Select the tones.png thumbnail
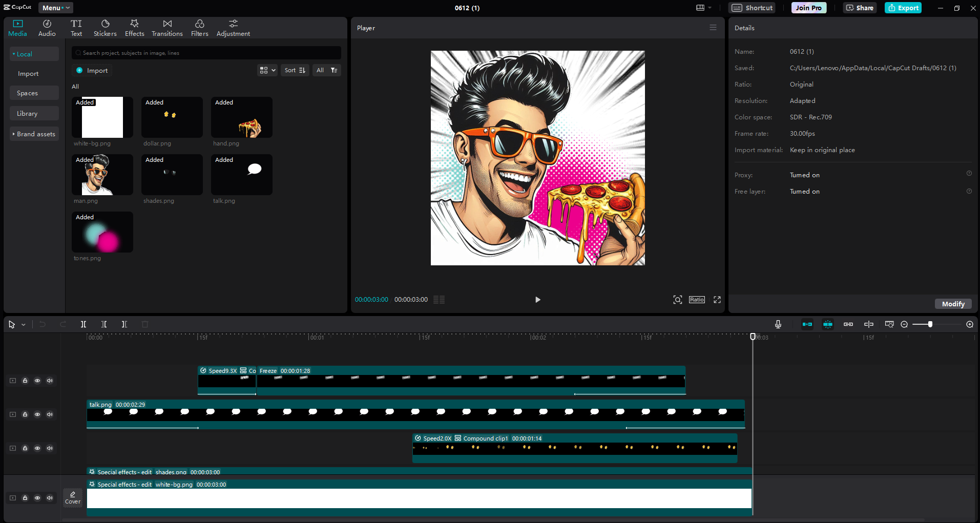This screenshot has width=980, height=523. click(102, 232)
